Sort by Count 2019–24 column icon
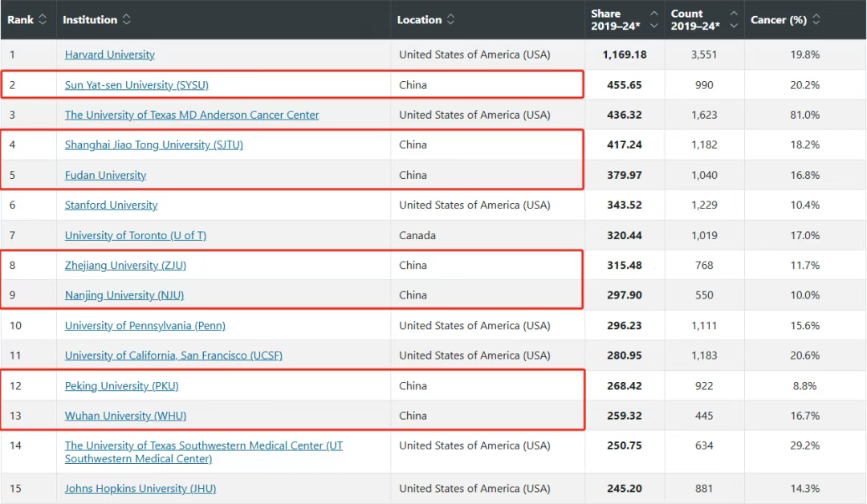 pyautogui.click(x=734, y=20)
